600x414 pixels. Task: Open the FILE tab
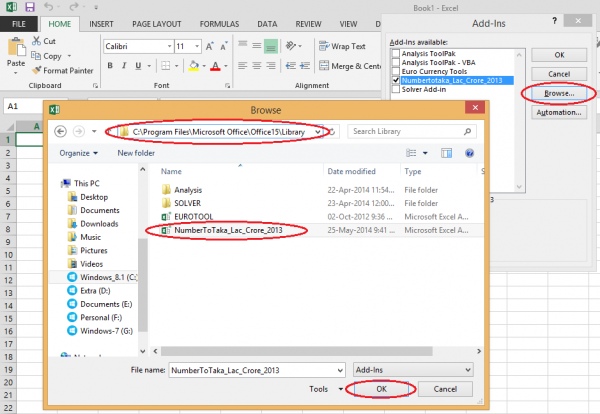coord(19,24)
